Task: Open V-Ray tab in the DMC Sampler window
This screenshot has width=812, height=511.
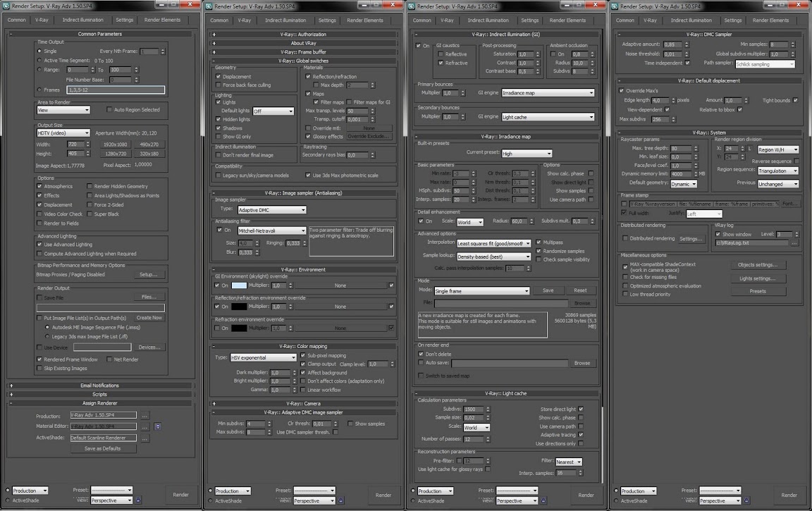Action: click(x=650, y=20)
